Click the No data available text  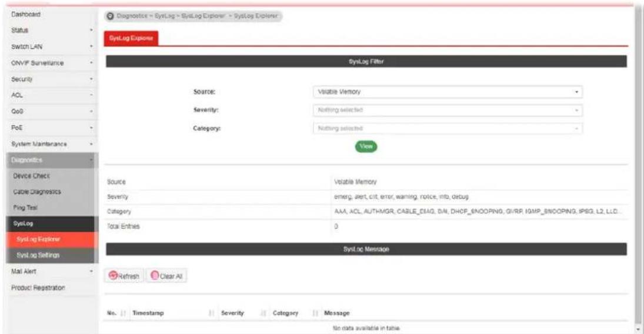[x=366, y=328]
